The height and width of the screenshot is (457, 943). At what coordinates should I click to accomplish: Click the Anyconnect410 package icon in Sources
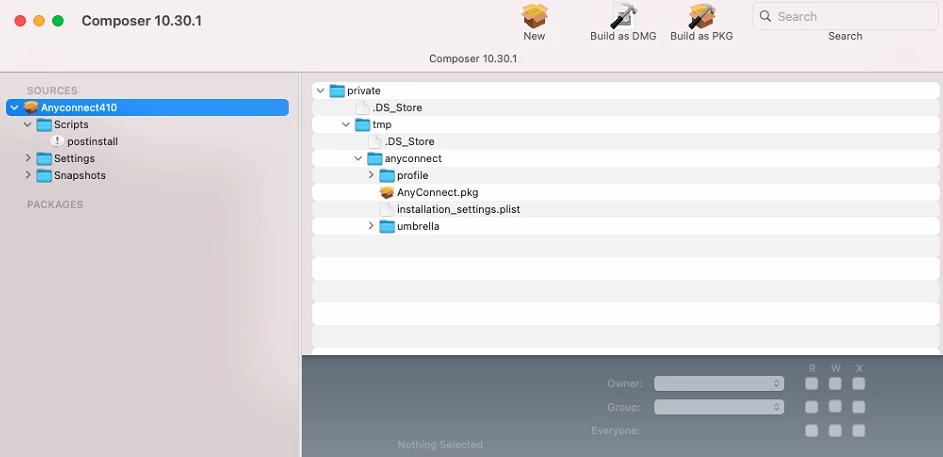31,108
